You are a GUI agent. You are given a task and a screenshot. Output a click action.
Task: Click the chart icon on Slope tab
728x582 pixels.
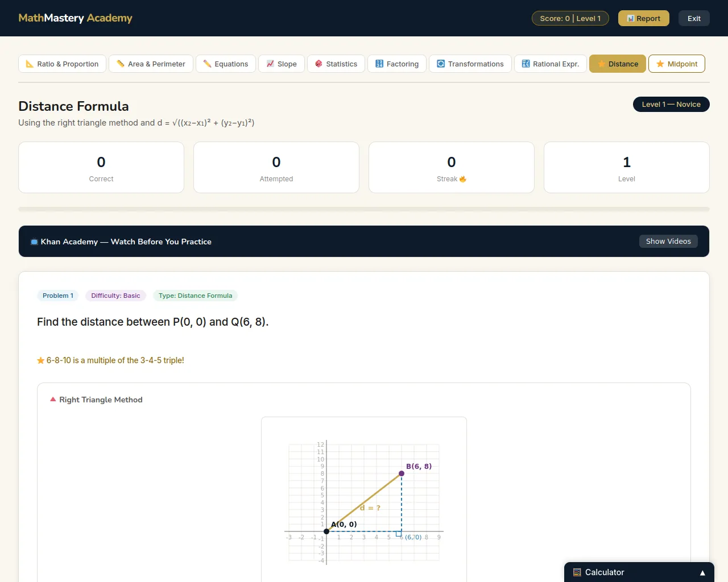[x=270, y=64]
